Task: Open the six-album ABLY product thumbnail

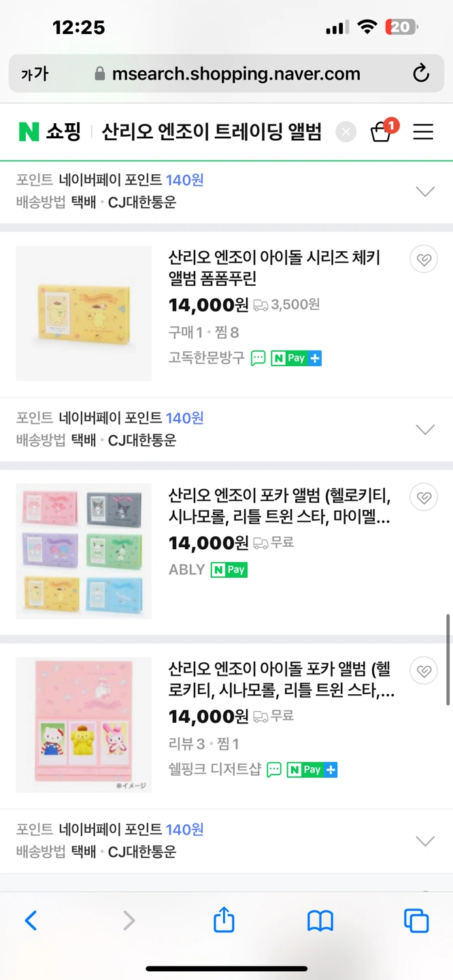Action: [x=84, y=551]
